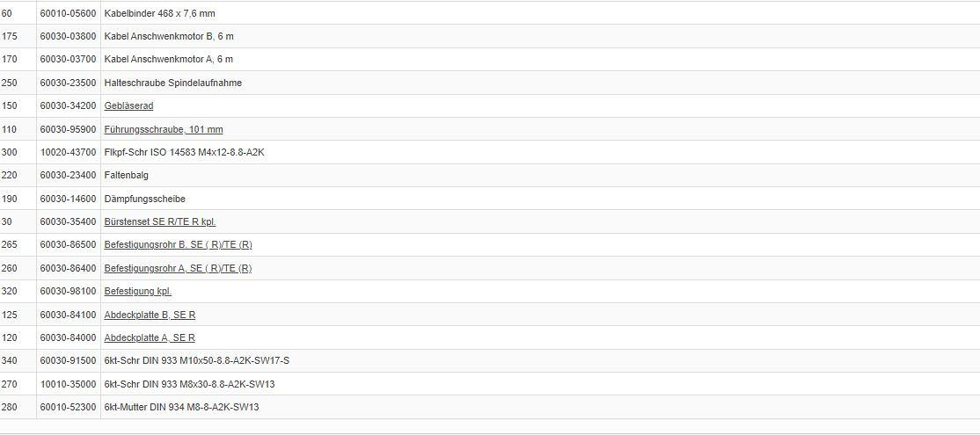The image size is (980, 435).
Task: Select the 6kt-Schr DIN 933 M8x30 entry
Action: point(189,384)
